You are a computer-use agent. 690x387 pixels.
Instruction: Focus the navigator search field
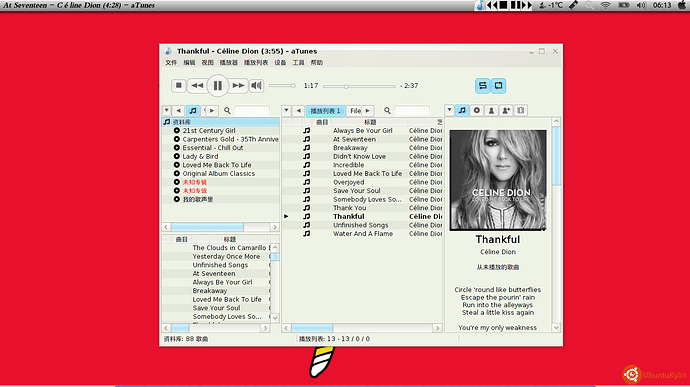point(252,111)
